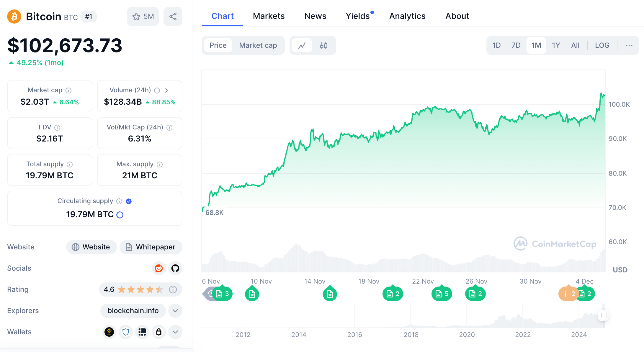Click the Ledger lock wallet icon
Screen dimensions: 644x352
(158, 332)
